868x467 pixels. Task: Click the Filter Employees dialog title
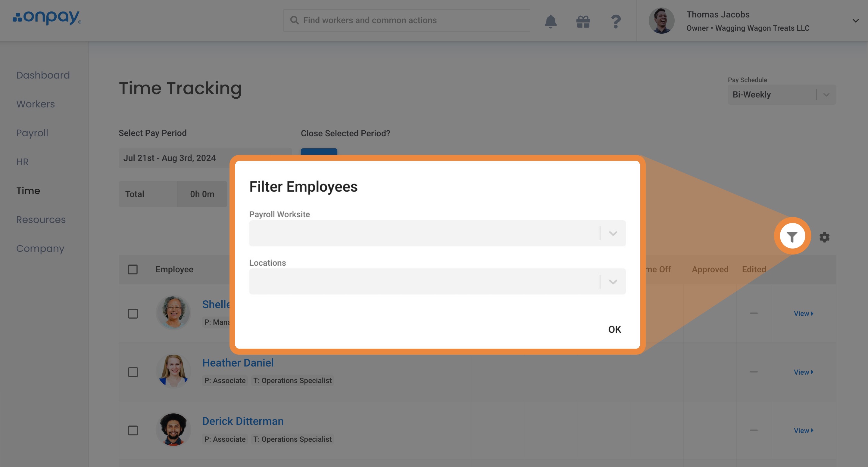point(303,187)
